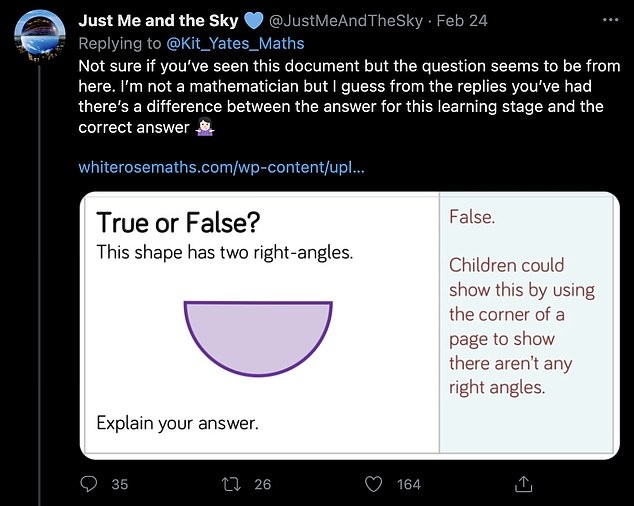Click the reply count 35
The image size is (634, 506).
coord(119,484)
